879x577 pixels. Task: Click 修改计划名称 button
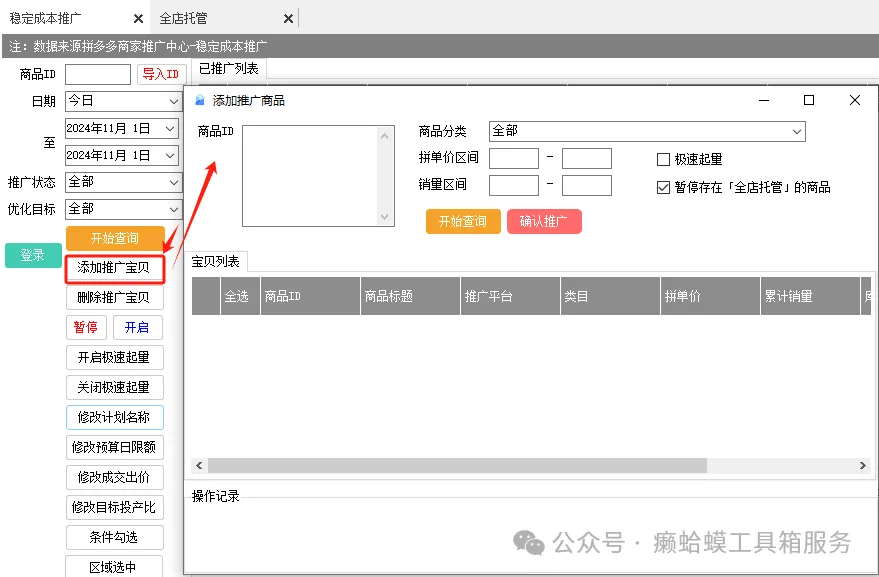(x=114, y=417)
